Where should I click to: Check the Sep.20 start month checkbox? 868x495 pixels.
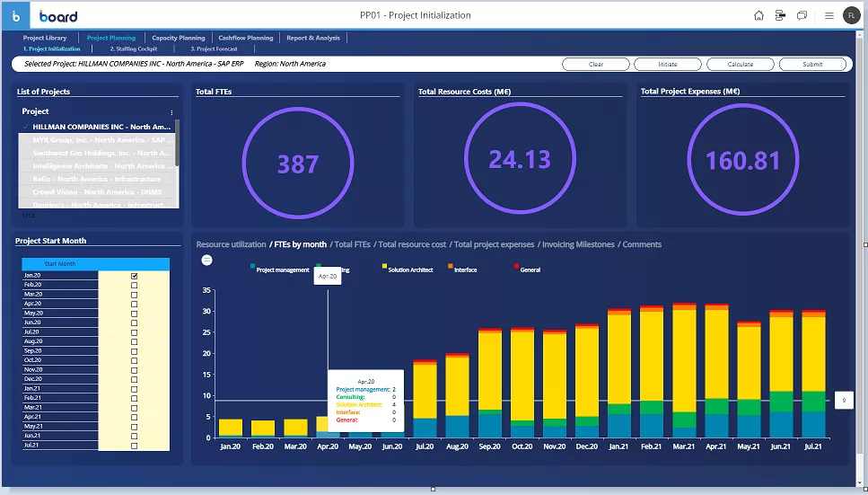click(x=134, y=351)
